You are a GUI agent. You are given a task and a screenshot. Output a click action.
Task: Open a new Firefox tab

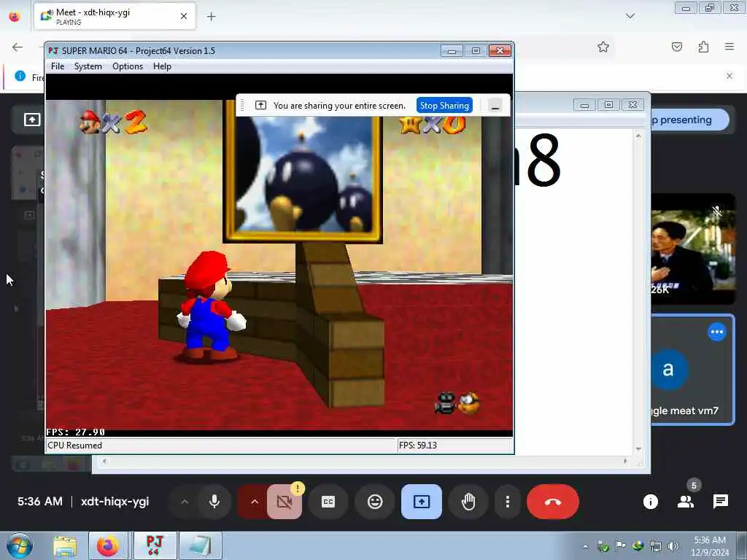tap(211, 17)
